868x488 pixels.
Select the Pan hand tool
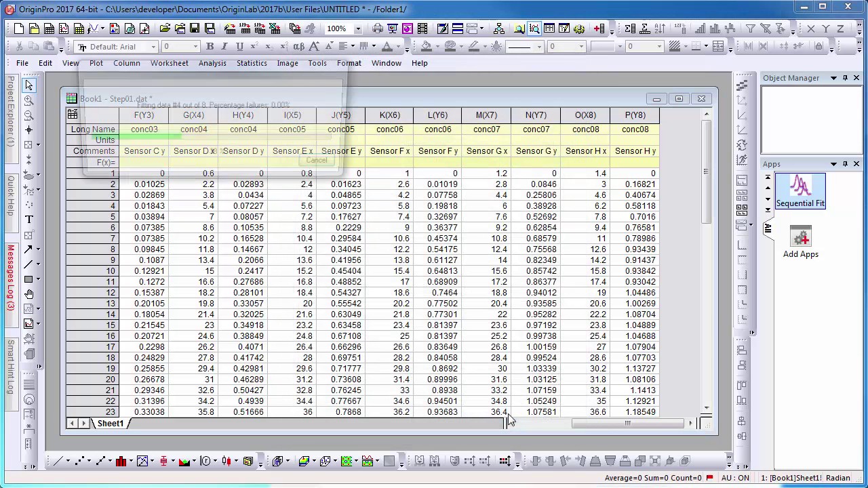point(28,294)
